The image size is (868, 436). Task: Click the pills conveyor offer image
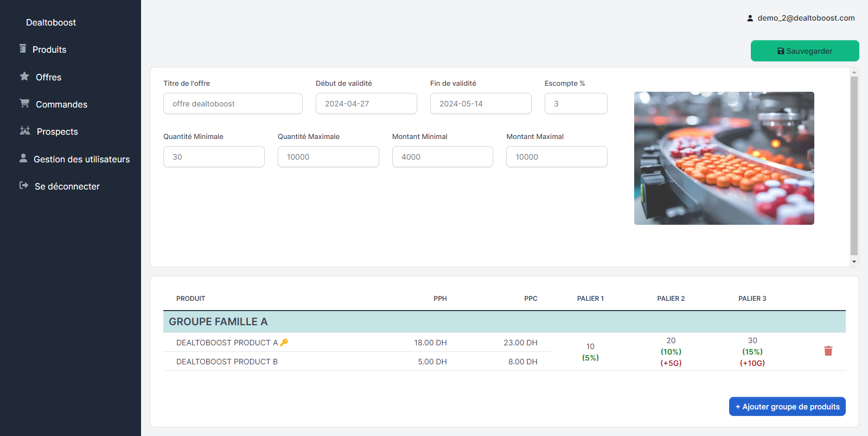[x=724, y=158]
